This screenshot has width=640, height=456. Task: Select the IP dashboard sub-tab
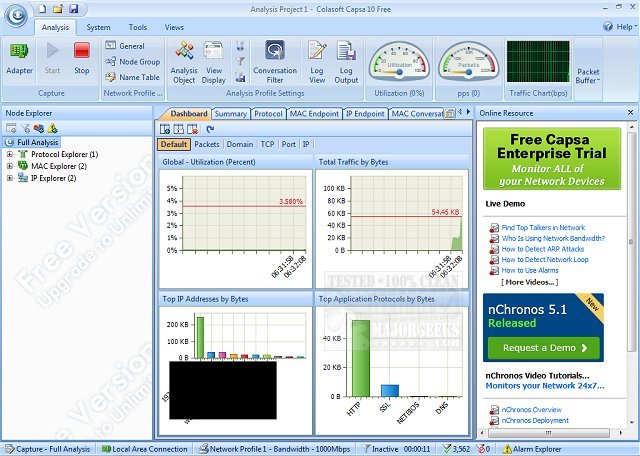point(306,144)
